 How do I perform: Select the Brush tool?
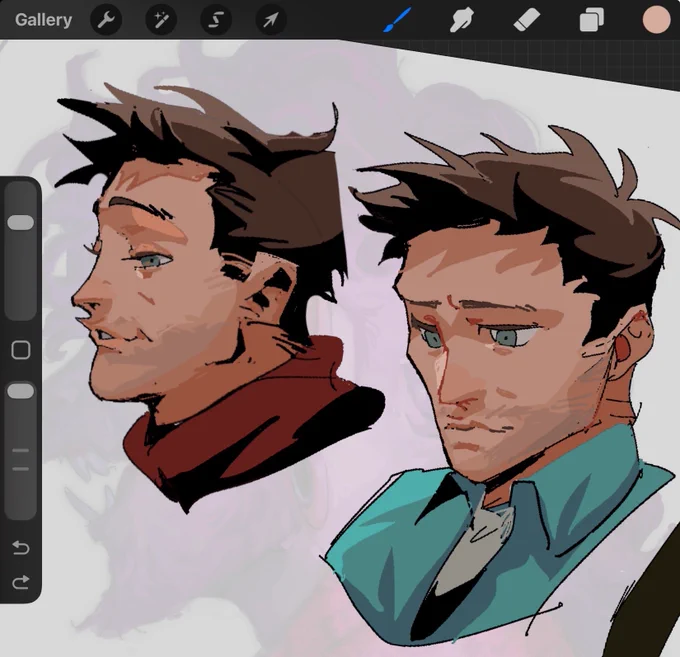[x=397, y=20]
